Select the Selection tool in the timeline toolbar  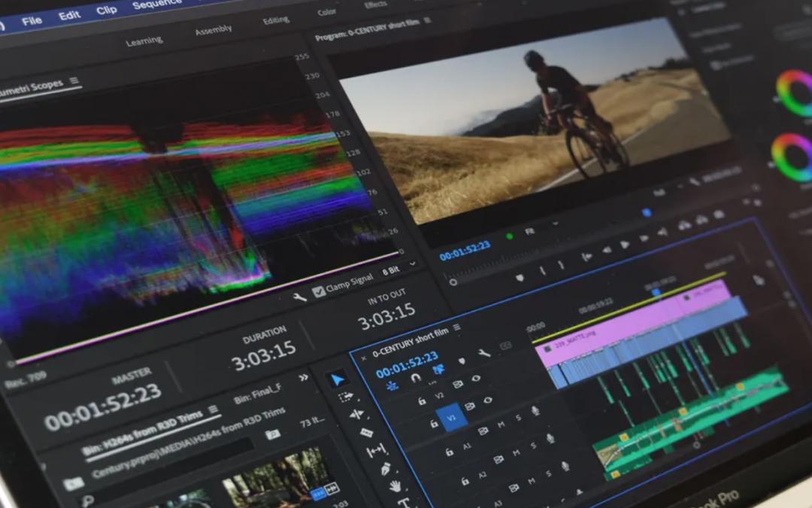[338, 377]
